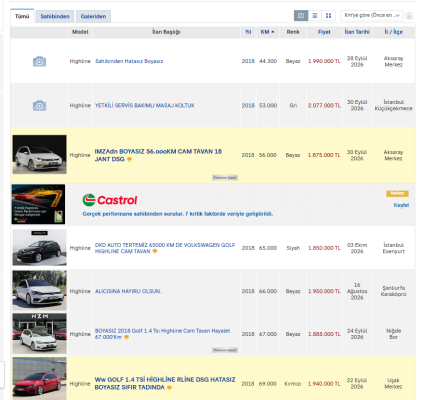Open black Golf thumbnail of DKD AUTO listing

pyautogui.click(x=39, y=247)
